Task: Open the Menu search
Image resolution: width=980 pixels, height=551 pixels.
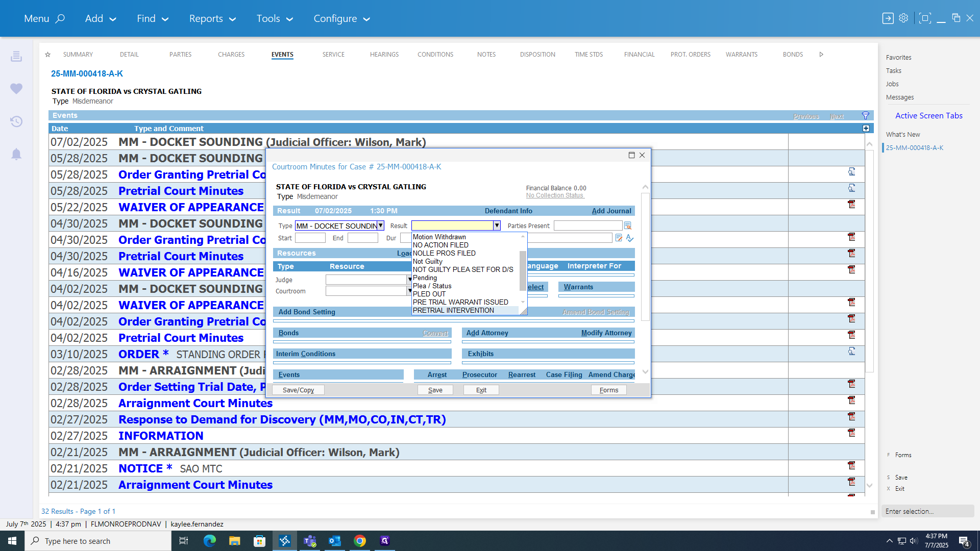Action: point(44,19)
